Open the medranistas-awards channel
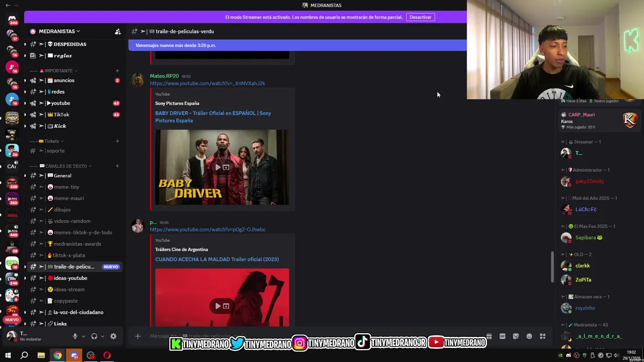Screen dimensions: 644x362 (x=74, y=244)
